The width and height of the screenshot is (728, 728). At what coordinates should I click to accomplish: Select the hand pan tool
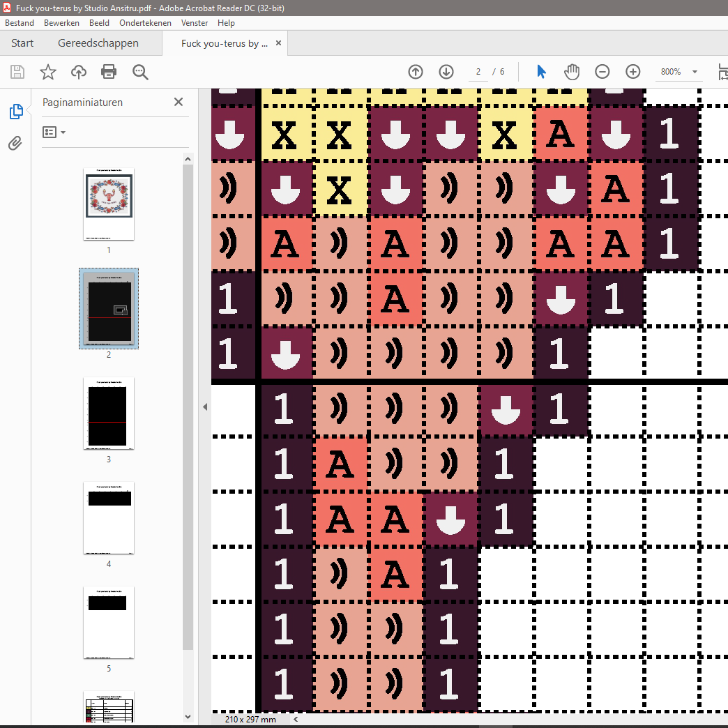[x=572, y=72]
